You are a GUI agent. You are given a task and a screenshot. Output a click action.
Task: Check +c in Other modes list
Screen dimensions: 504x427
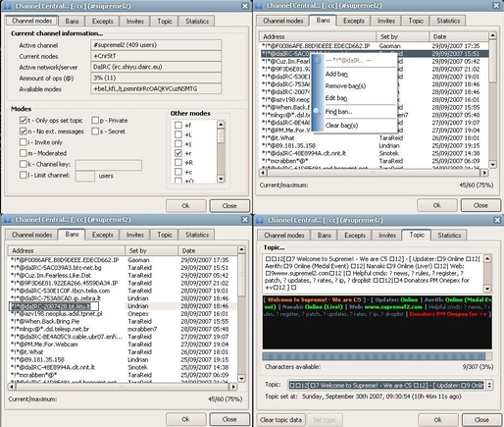(178, 172)
